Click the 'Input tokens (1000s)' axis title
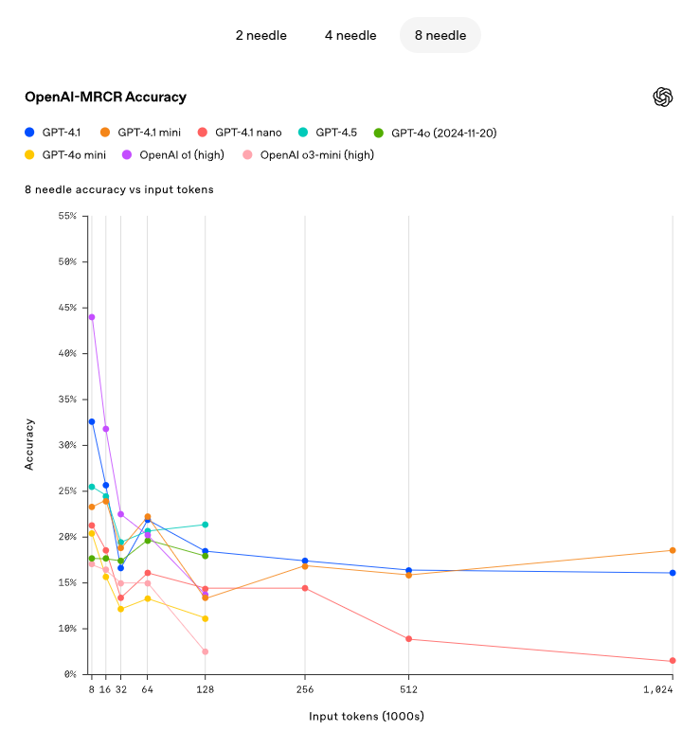The width and height of the screenshot is (700, 731). point(367,716)
